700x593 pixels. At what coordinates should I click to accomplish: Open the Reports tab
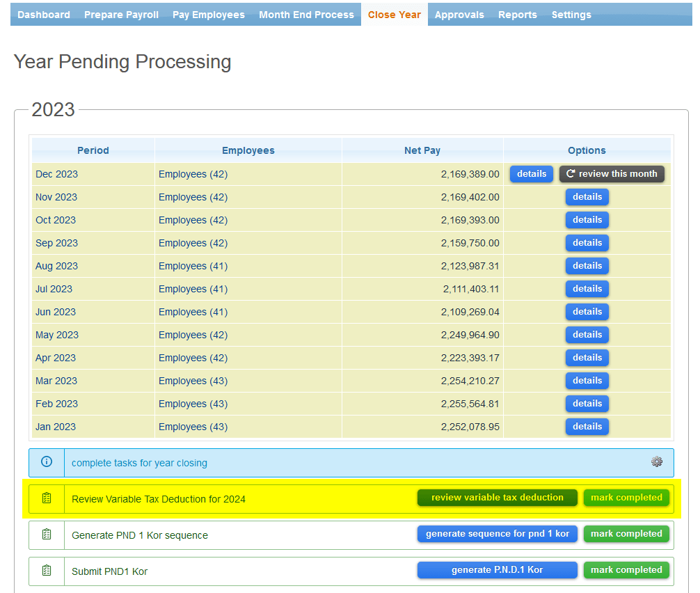point(518,15)
